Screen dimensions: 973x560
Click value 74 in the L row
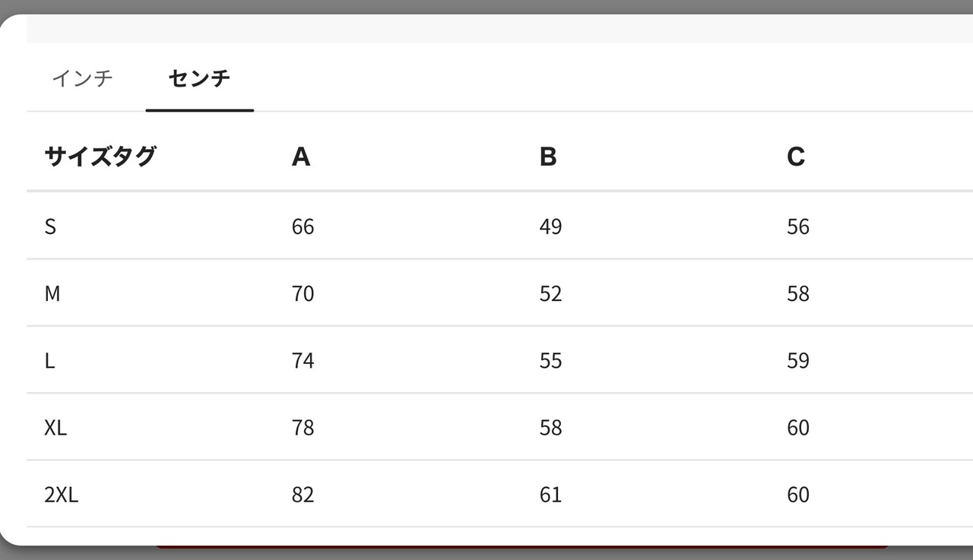(x=303, y=360)
